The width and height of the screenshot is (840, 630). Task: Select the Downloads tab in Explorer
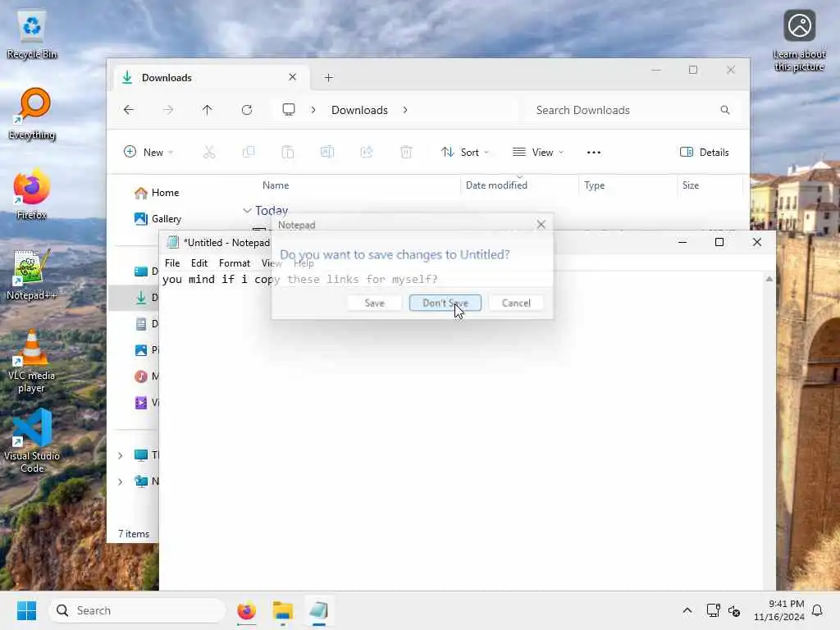pos(209,78)
